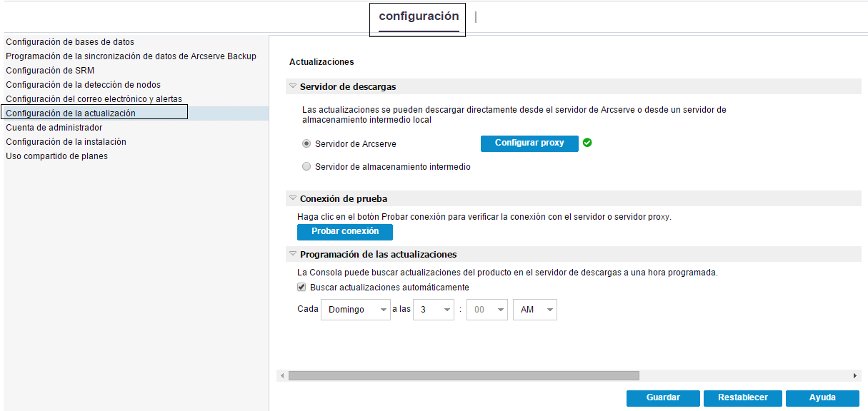The image size is (868, 411).
Task: Collapse Programación de las actualizaciones section
Action: click(x=293, y=254)
